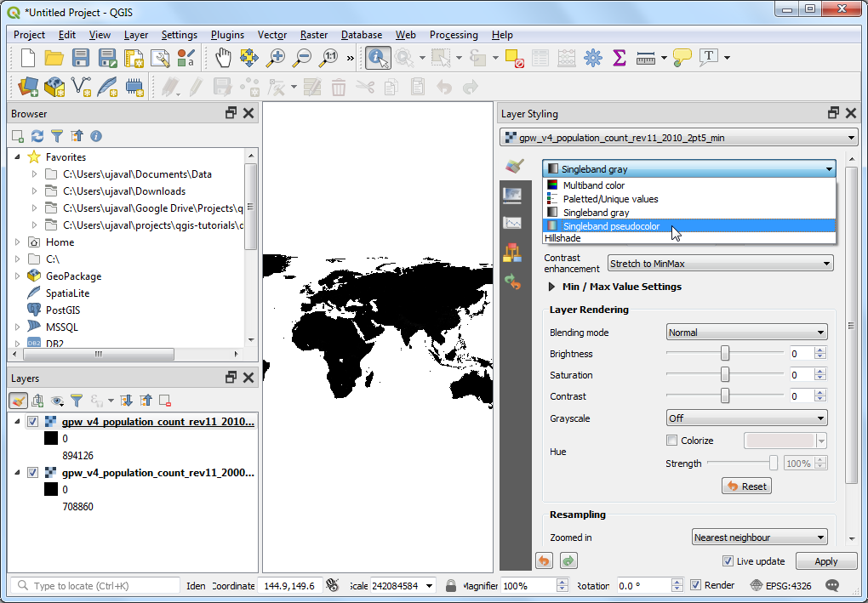The image size is (868, 603).
Task: Click the Brightness slider handle
Action: (x=725, y=354)
